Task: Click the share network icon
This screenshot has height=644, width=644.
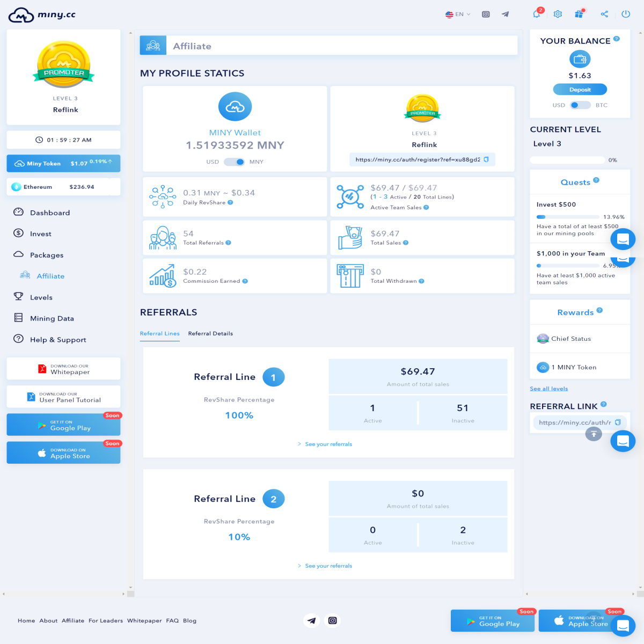Action: coord(604,14)
